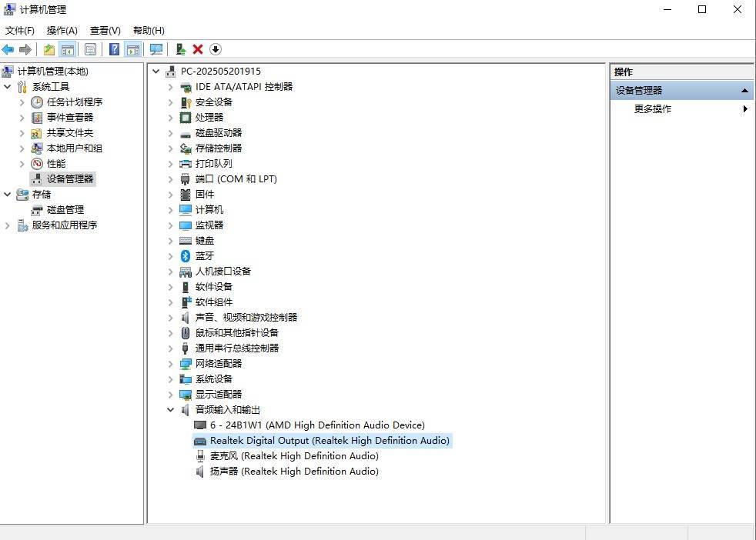Collapse the 存储 tree node
The image size is (756, 540).
(7, 195)
